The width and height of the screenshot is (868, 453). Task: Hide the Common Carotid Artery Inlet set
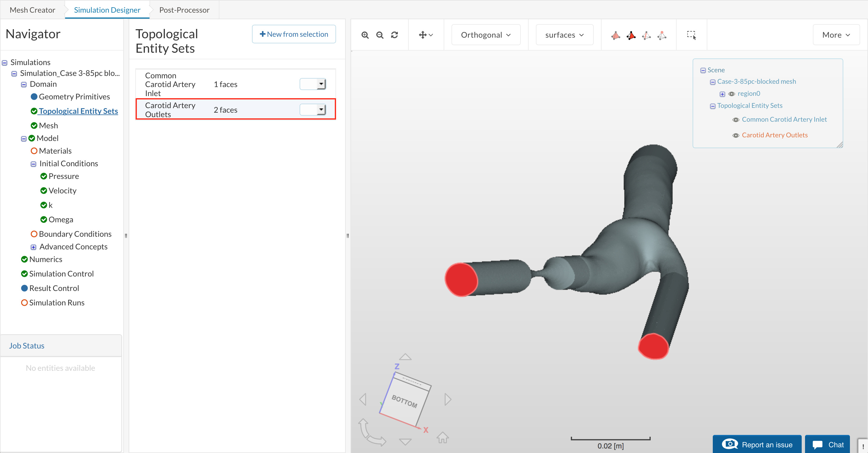tap(736, 120)
